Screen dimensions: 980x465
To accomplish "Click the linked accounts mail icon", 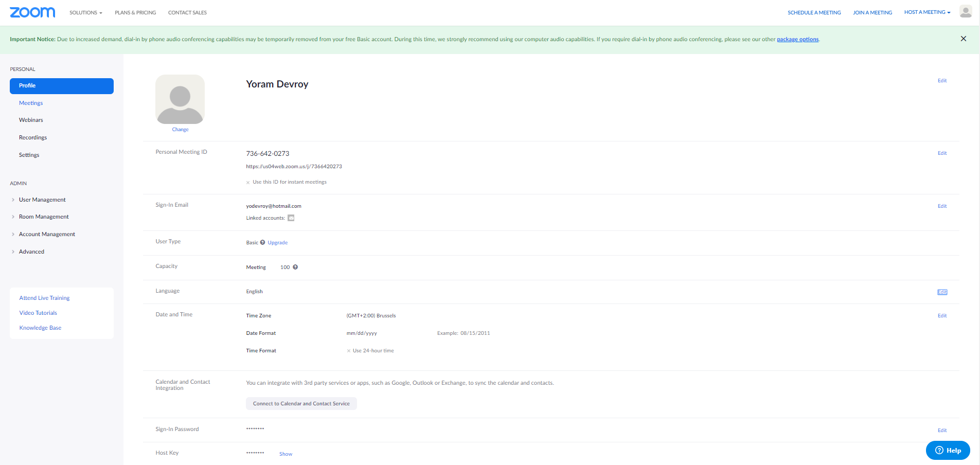I will (x=291, y=218).
